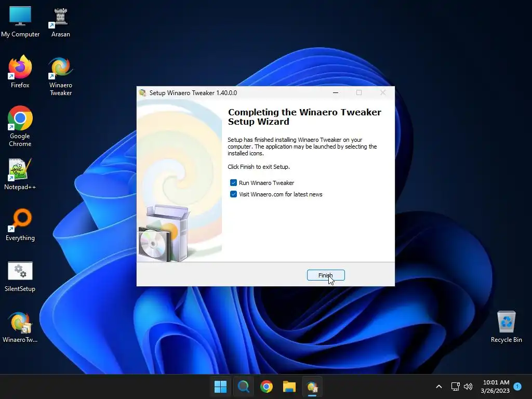
Task: Click Finish to exit Setup
Action: coord(326,275)
